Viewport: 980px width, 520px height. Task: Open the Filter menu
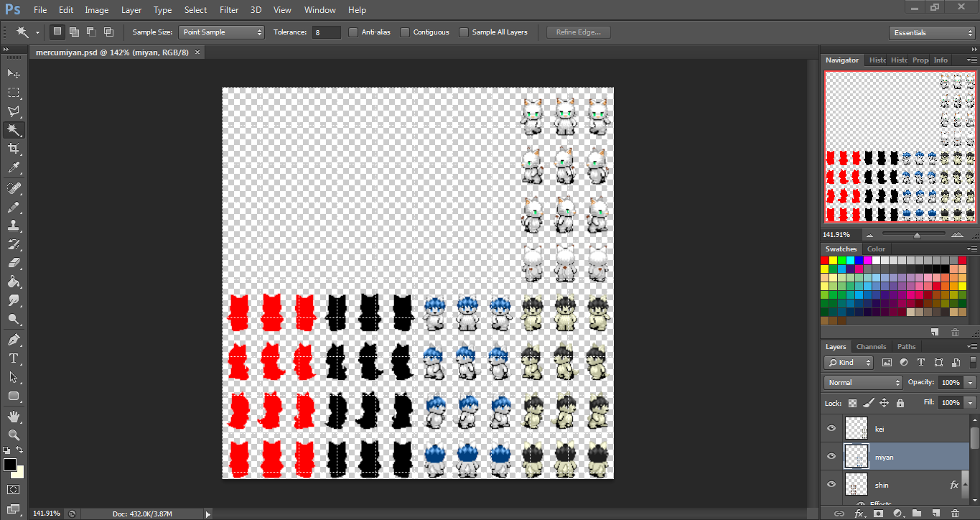coord(229,10)
